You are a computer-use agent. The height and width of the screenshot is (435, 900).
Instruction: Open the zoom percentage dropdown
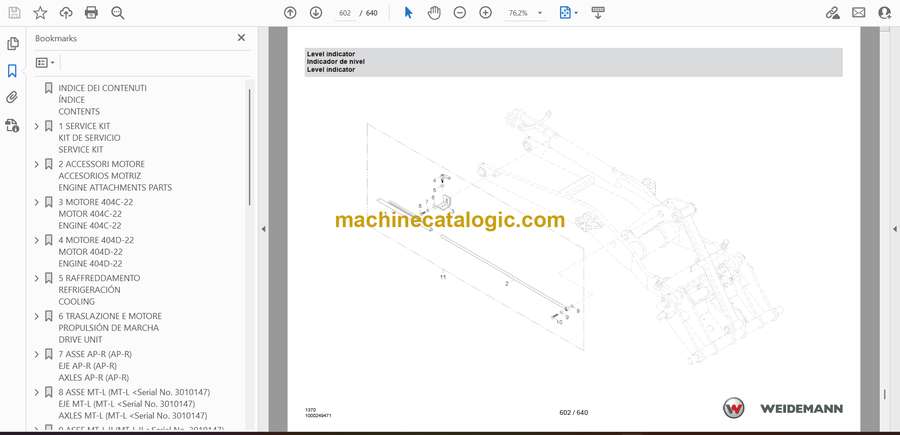pyautogui.click(x=525, y=13)
